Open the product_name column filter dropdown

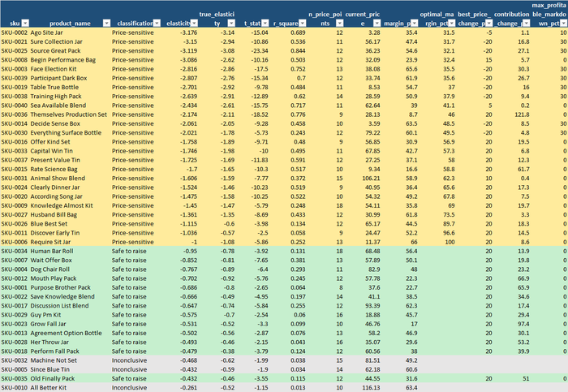pyautogui.click(x=106, y=24)
